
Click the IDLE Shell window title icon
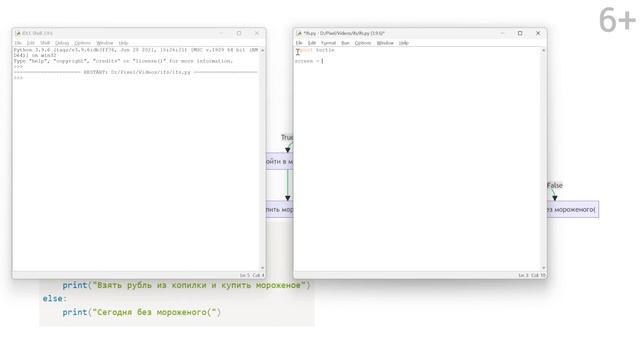pyautogui.click(x=18, y=33)
